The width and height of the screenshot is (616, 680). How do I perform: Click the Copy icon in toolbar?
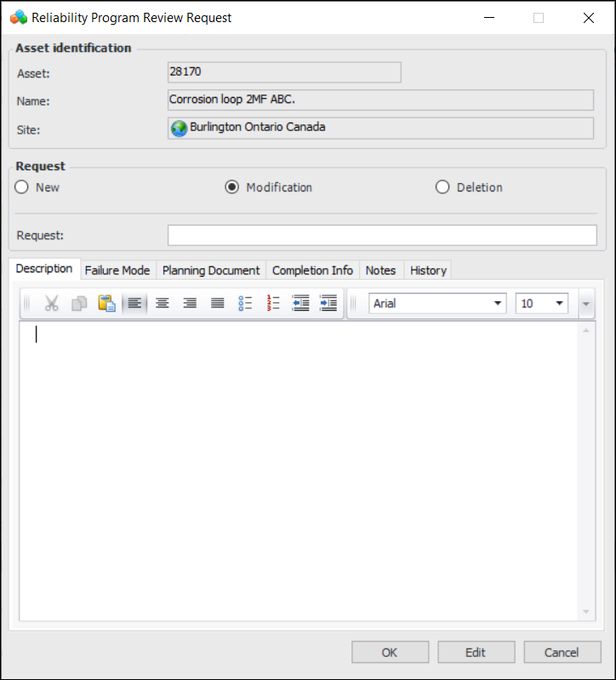tap(79, 303)
